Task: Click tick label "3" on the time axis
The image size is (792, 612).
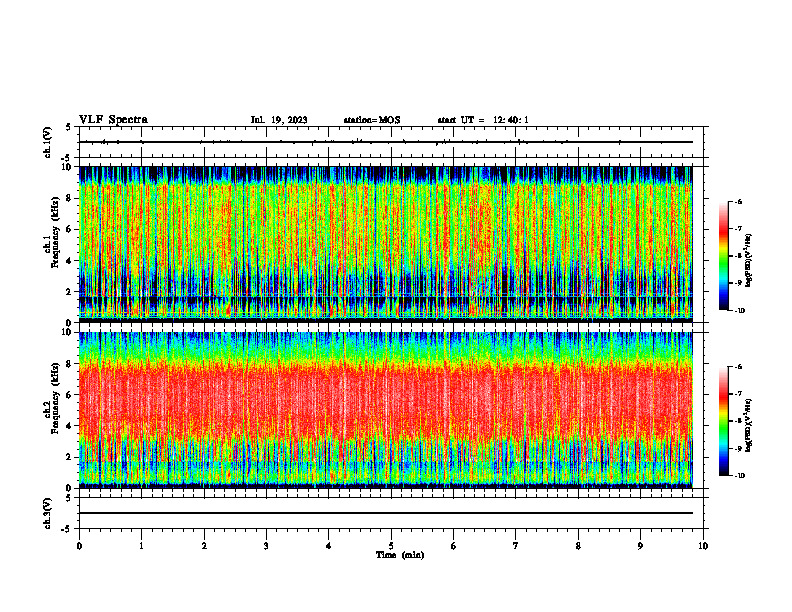Action: click(x=266, y=546)
